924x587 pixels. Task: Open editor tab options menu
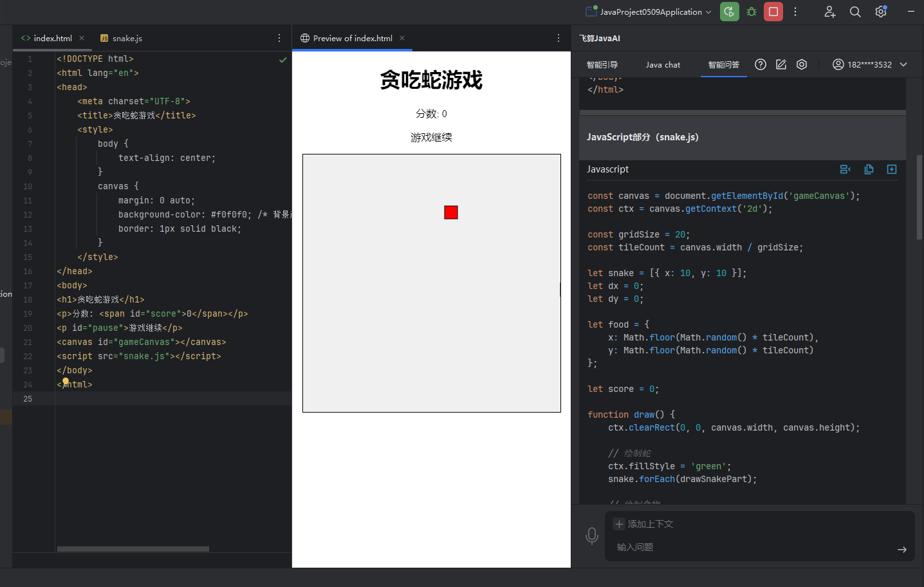pyautogui.click(x=279, y=38)
